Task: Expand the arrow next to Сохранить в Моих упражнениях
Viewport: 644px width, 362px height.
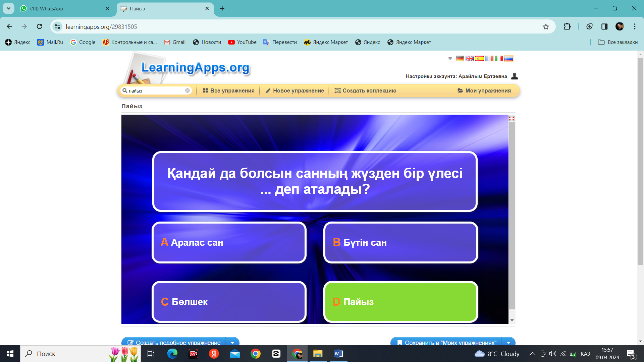Action: pos(508,343)
